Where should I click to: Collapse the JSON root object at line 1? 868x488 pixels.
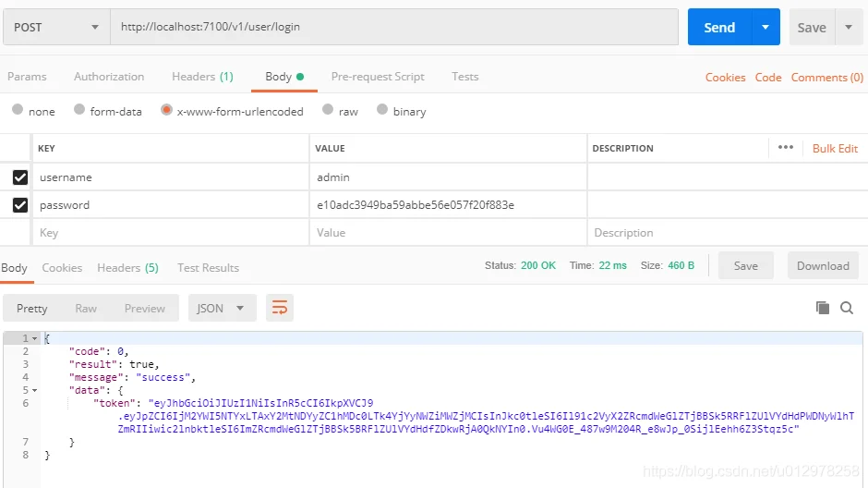(x=35, y=339)
